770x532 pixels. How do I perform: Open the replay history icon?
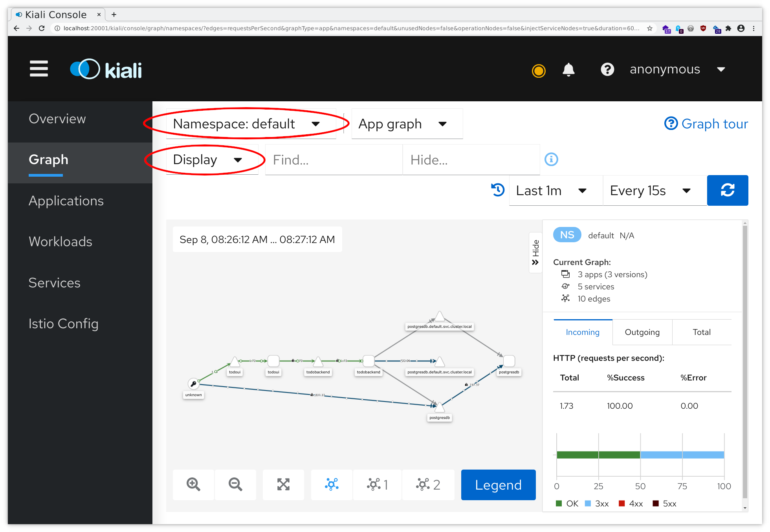pos(498,190)
